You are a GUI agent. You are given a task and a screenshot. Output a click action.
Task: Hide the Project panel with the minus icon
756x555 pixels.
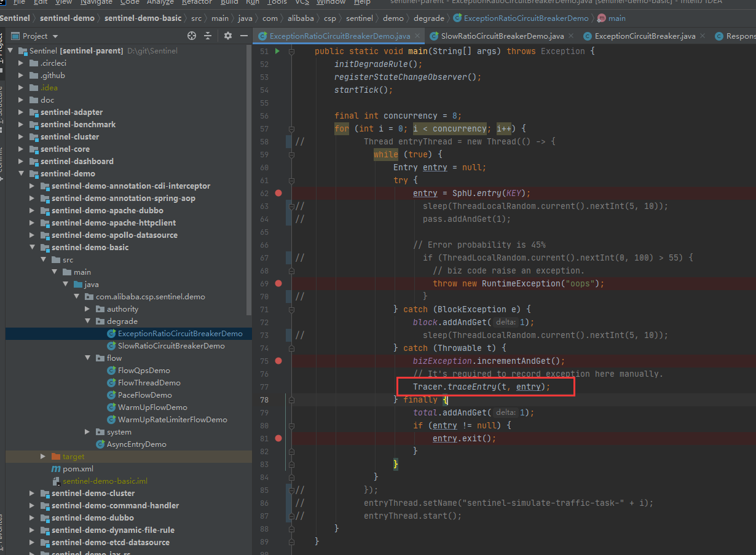coord(243,36)
